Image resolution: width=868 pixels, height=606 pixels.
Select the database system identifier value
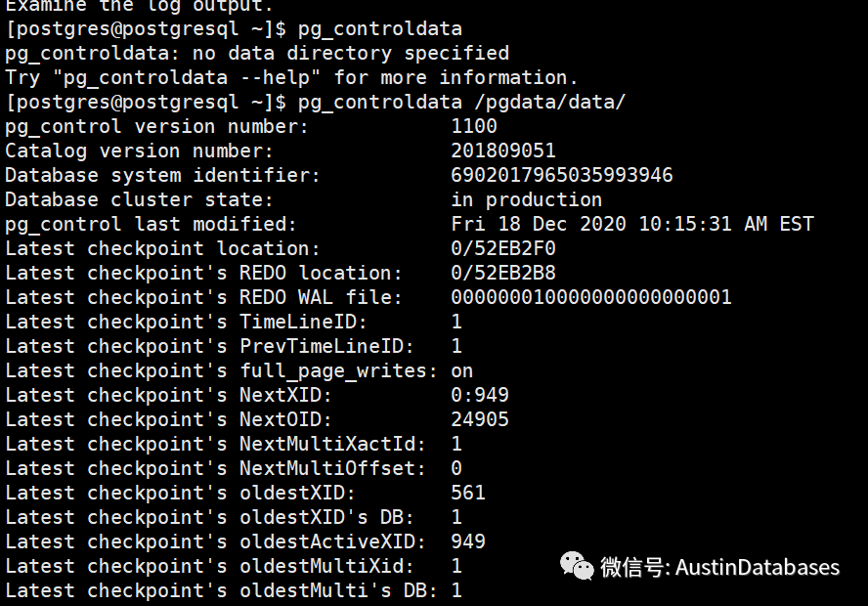coord(562,175)
